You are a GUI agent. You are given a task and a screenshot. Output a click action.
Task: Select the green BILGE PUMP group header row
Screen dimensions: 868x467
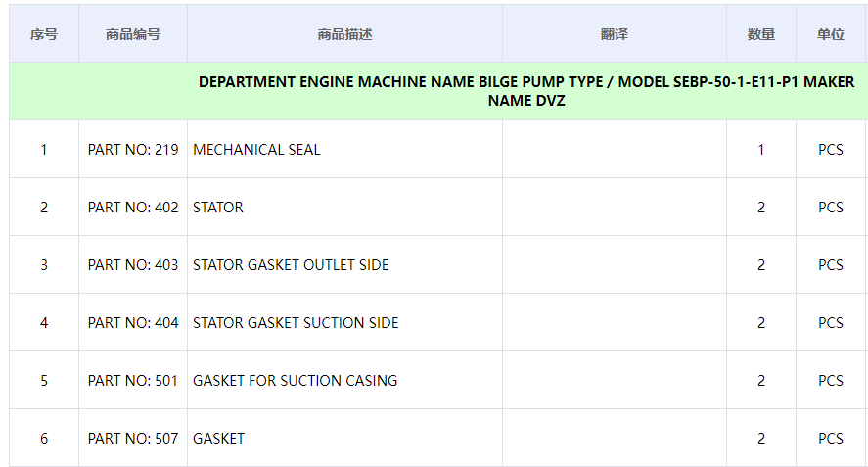click(526, 91)
